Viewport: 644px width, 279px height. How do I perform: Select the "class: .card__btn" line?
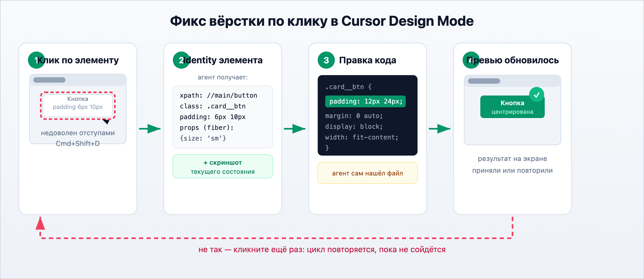213,106
